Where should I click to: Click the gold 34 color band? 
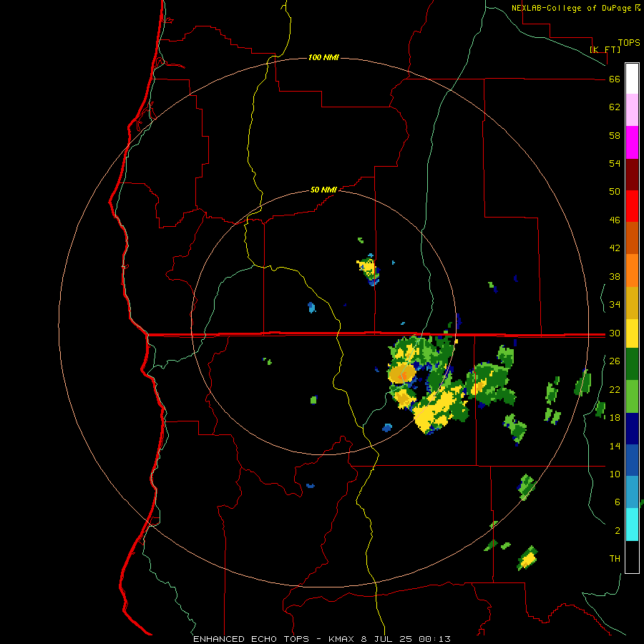pyautogui.click(x=632, y=303)
